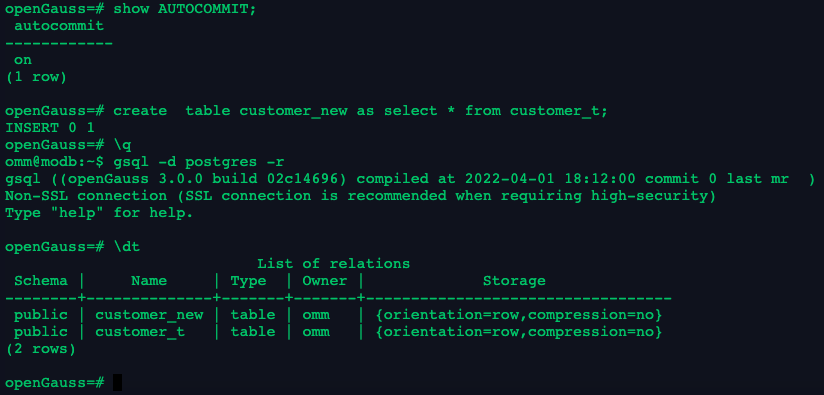The height and width of the screenshot is (395, 824).
Task: Click the 'Schema' column header
Action: (41, 280)
